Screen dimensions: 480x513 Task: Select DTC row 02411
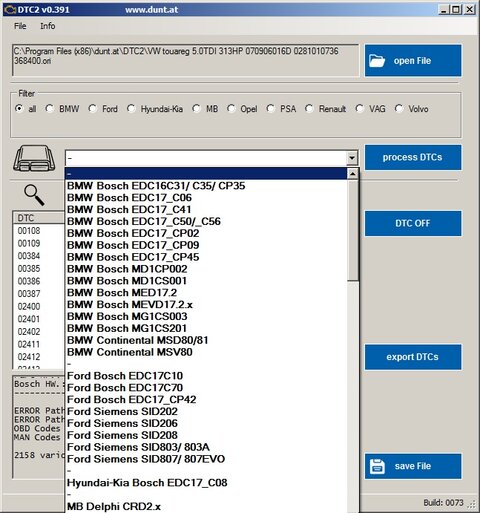point(39,344)
